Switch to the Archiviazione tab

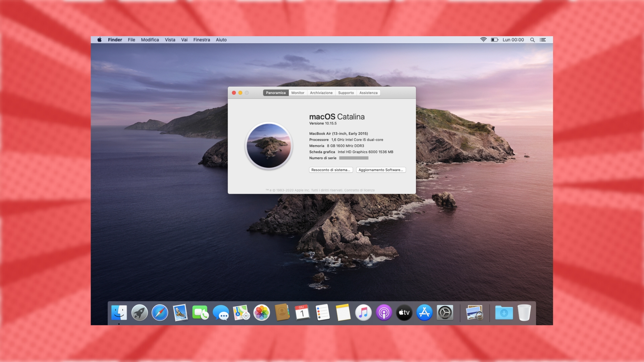(x=321, y=93)
